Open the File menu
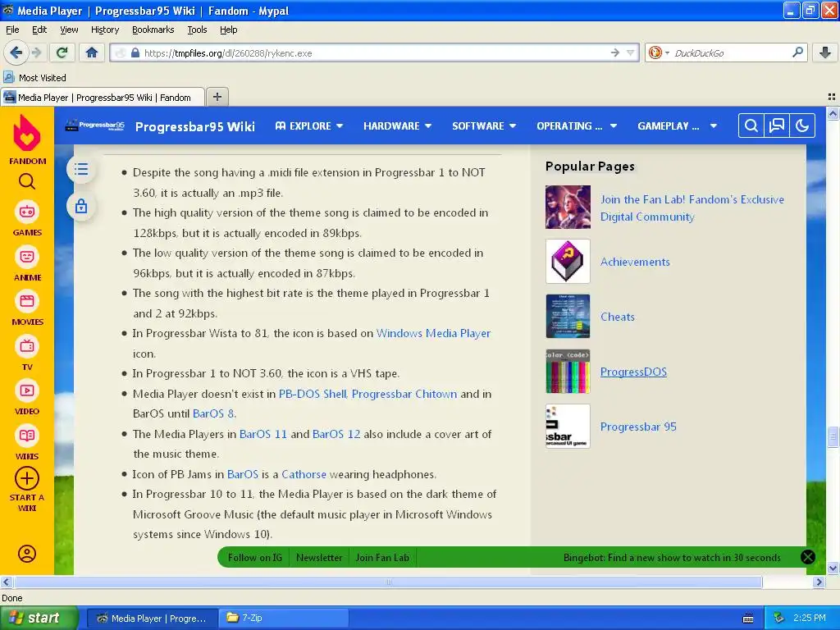This screenshot has width=840, height=630. pos(12,30)
